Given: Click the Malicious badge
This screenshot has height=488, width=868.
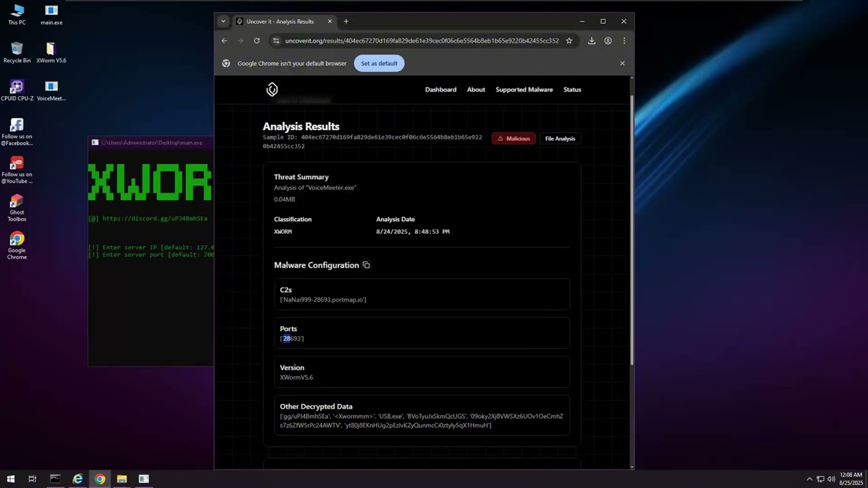Looking at the screenshot, I should [x=513, y=139].
